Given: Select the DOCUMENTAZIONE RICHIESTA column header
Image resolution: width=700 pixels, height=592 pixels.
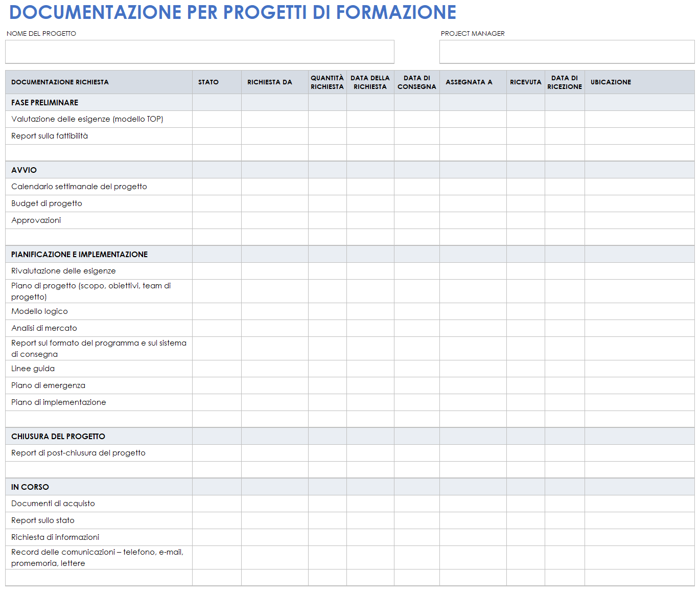Looking at the screenshot, I should point(99,82).
